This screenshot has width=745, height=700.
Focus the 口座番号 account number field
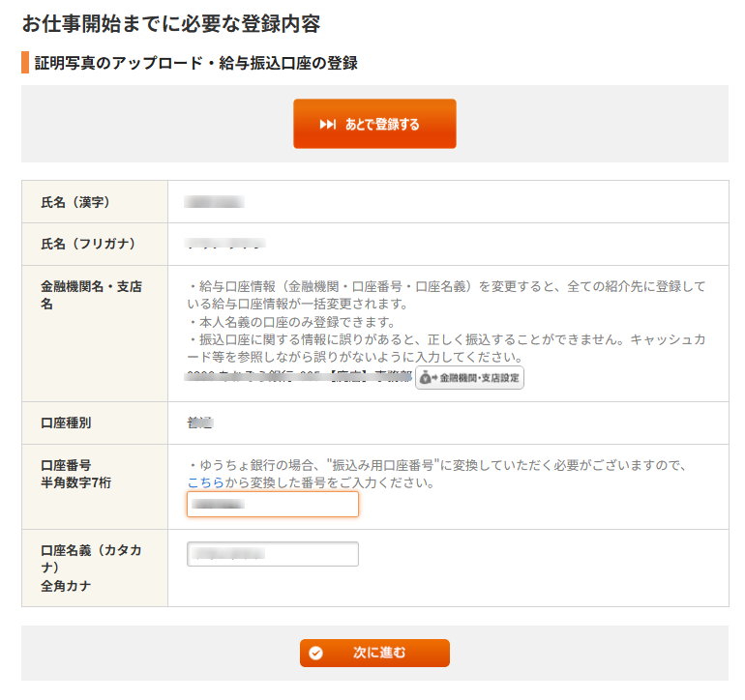pyautogui.click(x=272, y=505)
